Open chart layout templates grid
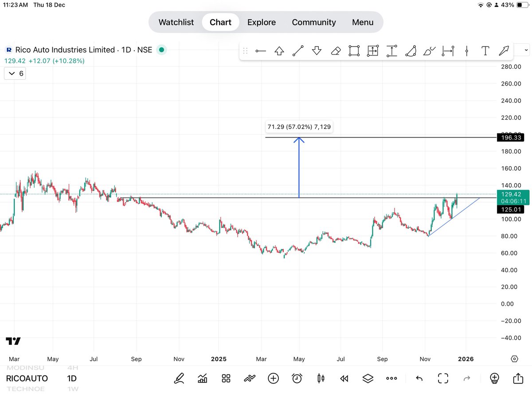Image resolution: width=532 pixels, height=399 pixels. point(226,378)
